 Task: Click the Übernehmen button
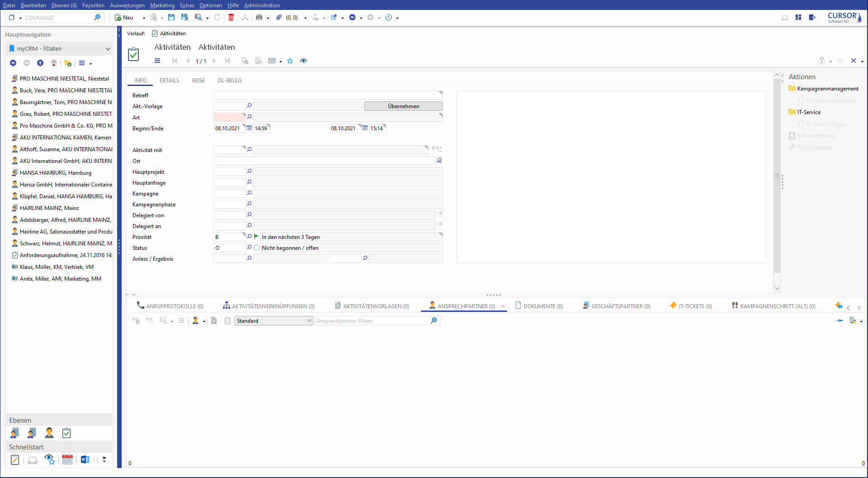coord(403,106)
